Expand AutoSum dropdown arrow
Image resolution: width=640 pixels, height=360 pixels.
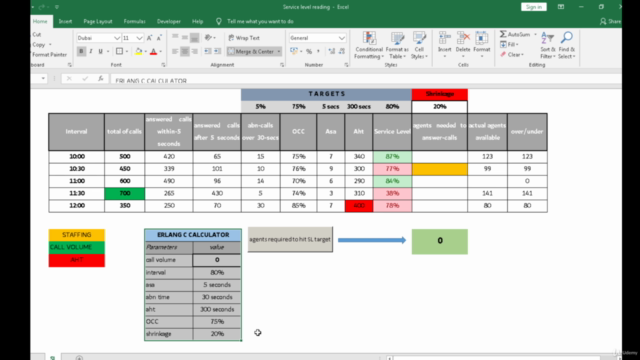535,35
